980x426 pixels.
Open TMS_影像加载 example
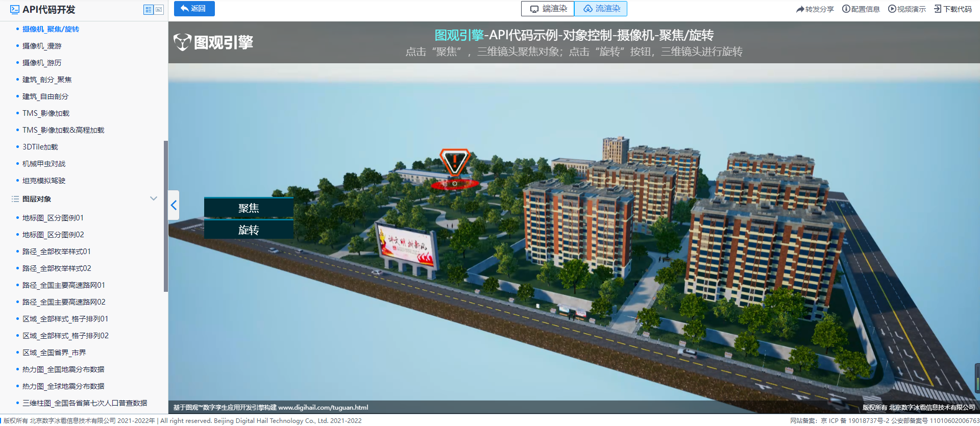(46, 113)
